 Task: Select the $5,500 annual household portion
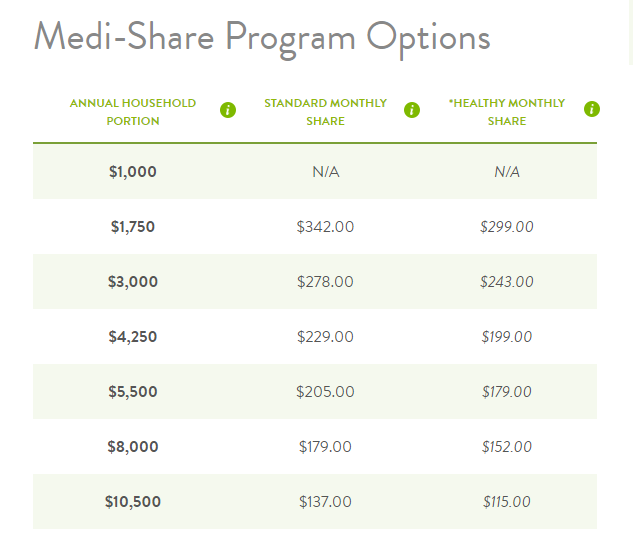[133, 392]
